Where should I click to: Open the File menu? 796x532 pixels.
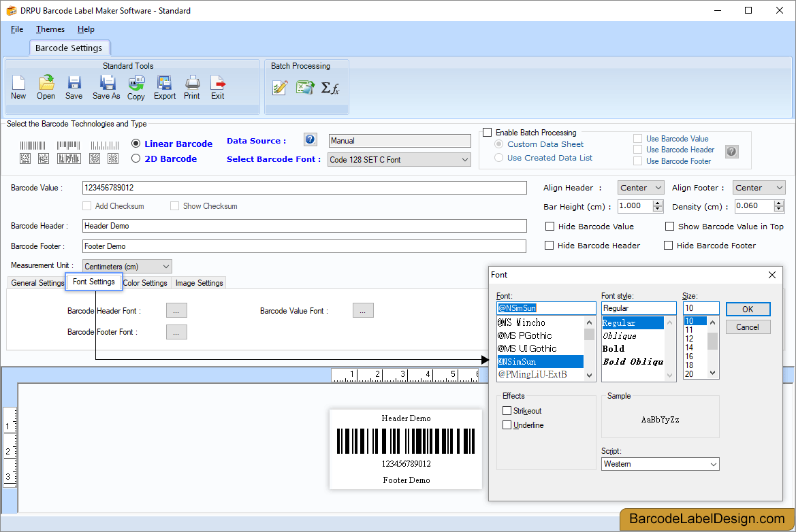[x=17, y=29]
